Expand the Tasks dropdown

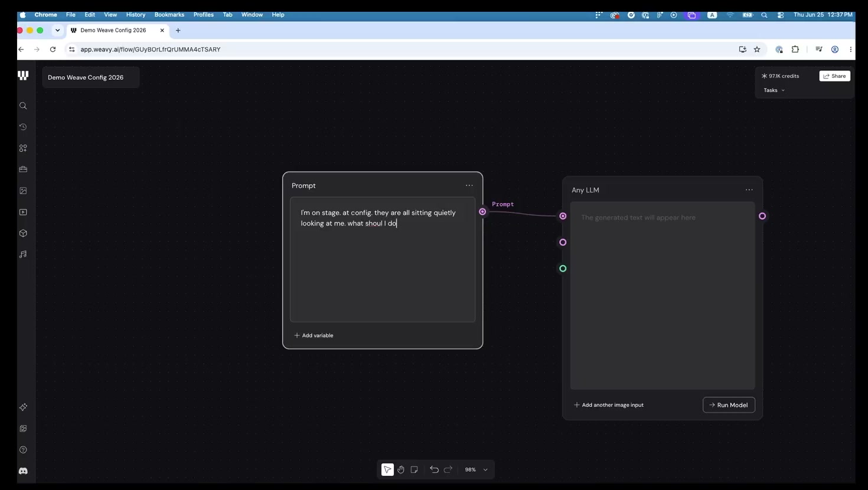coord(774,90)
